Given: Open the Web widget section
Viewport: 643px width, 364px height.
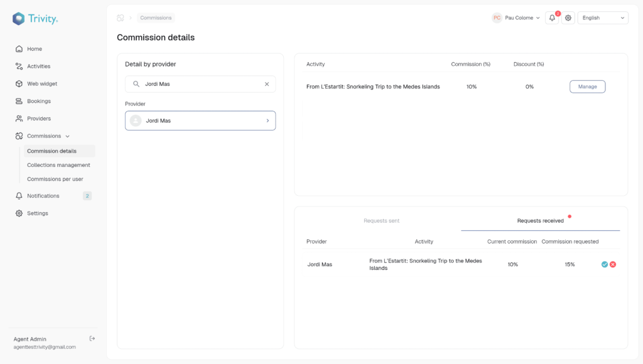Looking at the screenshot, I should (42, 83).
